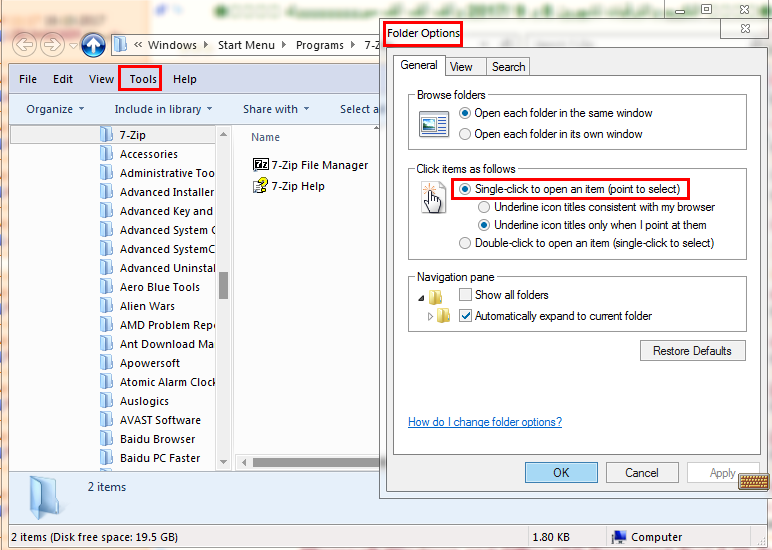Click the OK button
This screenshot has height=550, width=772.
[561, 473]
